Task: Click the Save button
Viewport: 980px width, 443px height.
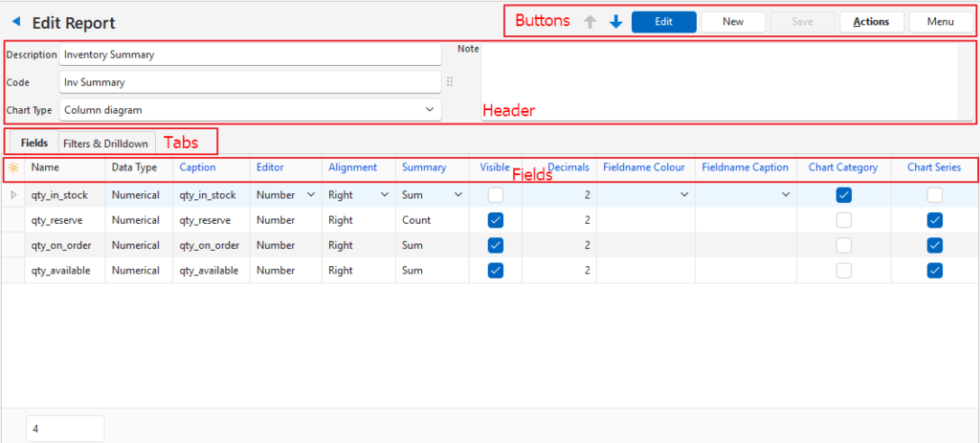Action: 803,22
